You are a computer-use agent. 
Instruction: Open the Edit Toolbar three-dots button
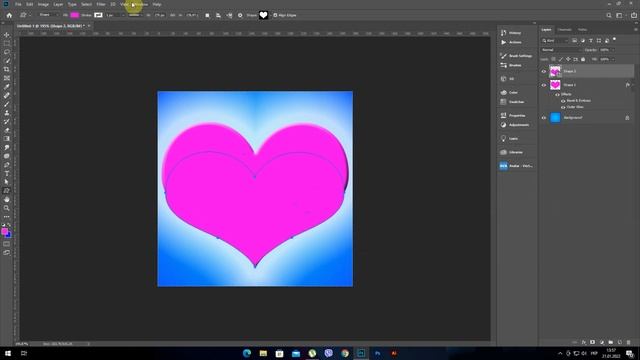(x=7, y=217)
